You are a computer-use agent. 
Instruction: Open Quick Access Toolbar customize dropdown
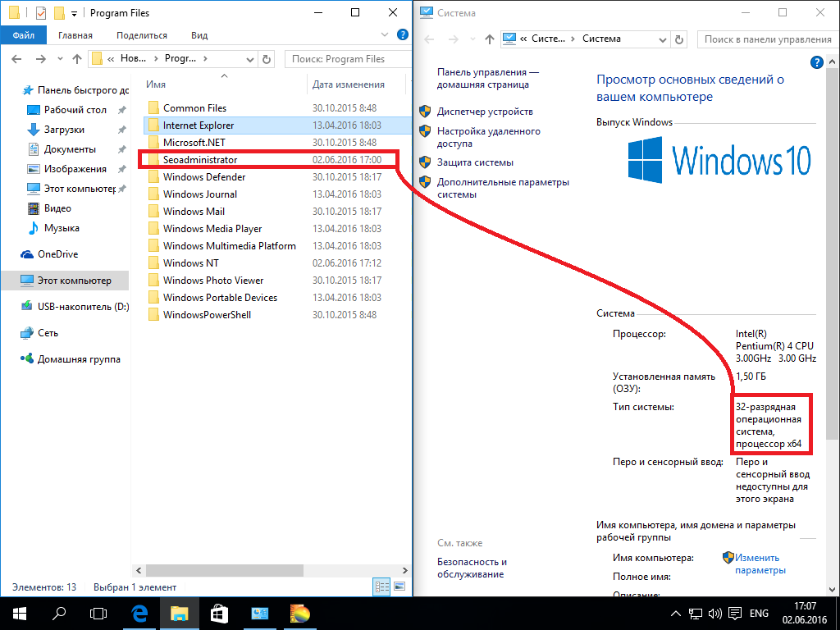[75, 14]
